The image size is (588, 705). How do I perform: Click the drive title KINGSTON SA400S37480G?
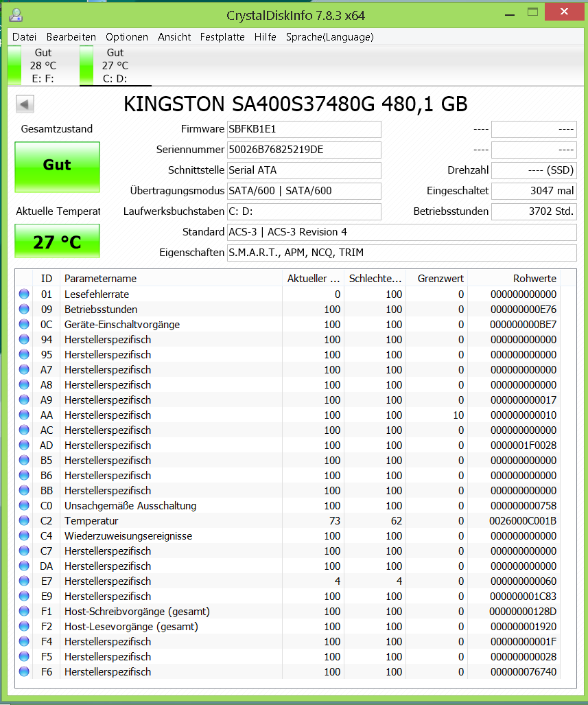(295, 104)
